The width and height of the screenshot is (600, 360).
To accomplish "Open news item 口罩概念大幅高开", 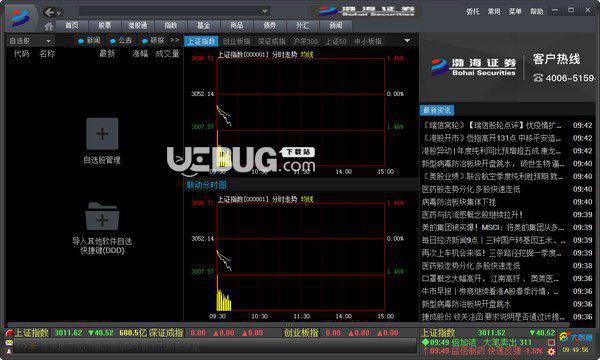I will point(507,279).
